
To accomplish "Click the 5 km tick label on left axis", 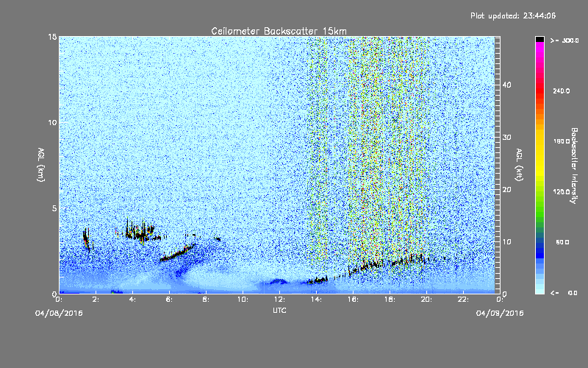I will coord(54,208).
